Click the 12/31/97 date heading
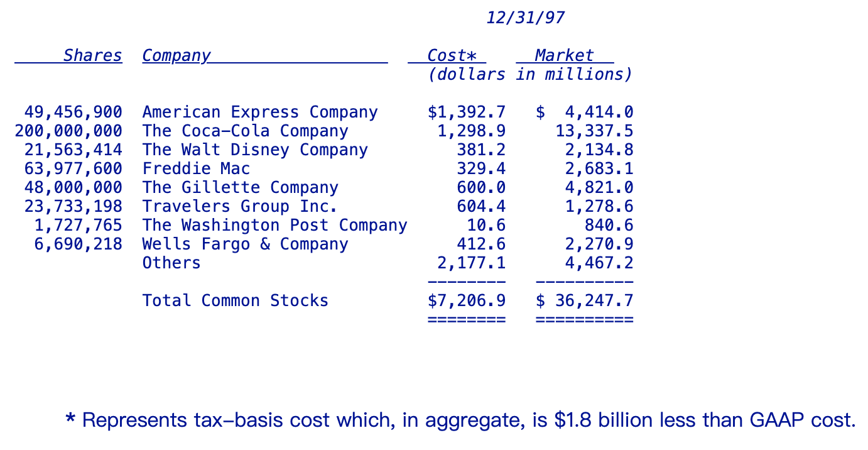The height and width of the screenshot is (450, 868). [x=525, y=18]
